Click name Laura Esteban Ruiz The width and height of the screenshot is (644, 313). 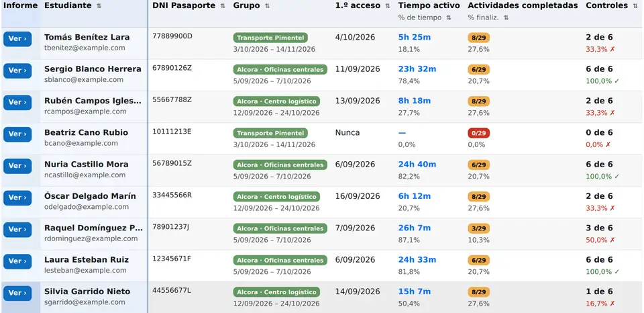(87, 259)
